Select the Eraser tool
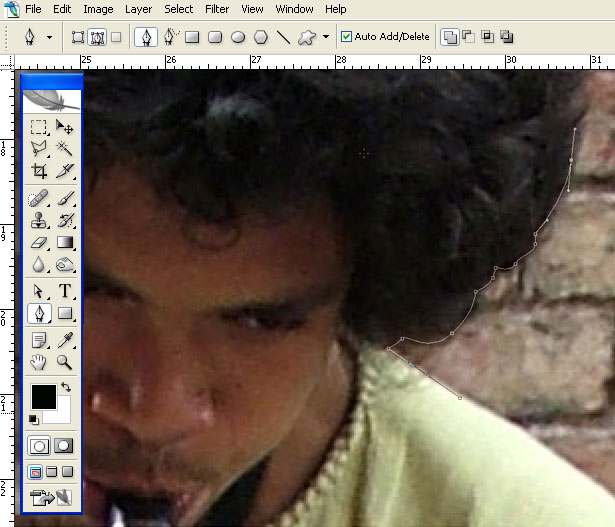Viewport: 615px width, 527px height. [x=38, y=243]
